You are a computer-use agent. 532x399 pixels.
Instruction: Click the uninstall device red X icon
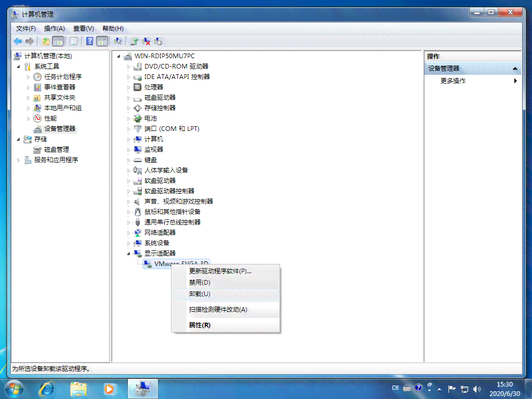[x=146, y=42]
